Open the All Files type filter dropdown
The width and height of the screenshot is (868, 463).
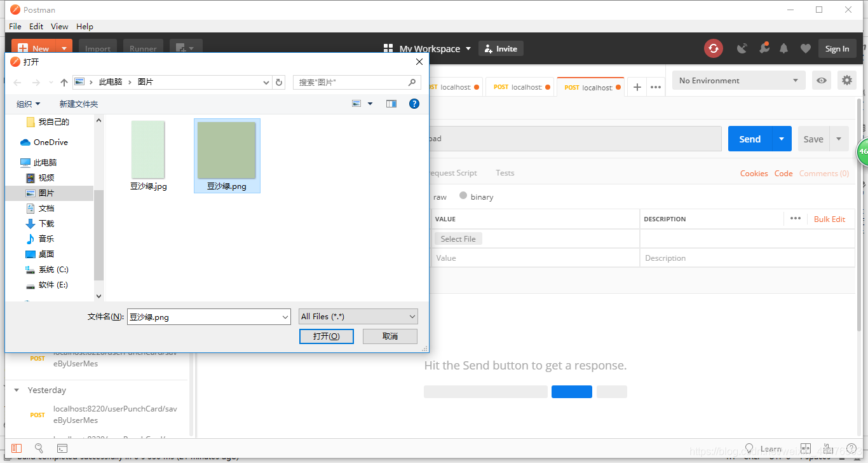point(358,316)
